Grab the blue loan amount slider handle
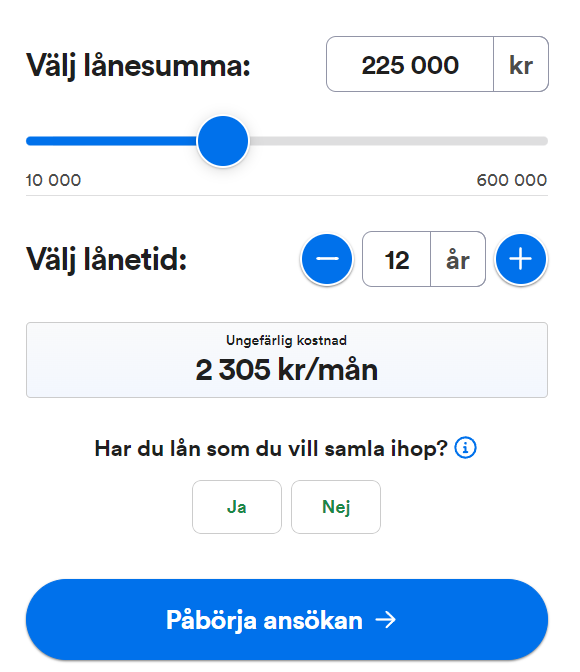 click(x=223, y=141)
